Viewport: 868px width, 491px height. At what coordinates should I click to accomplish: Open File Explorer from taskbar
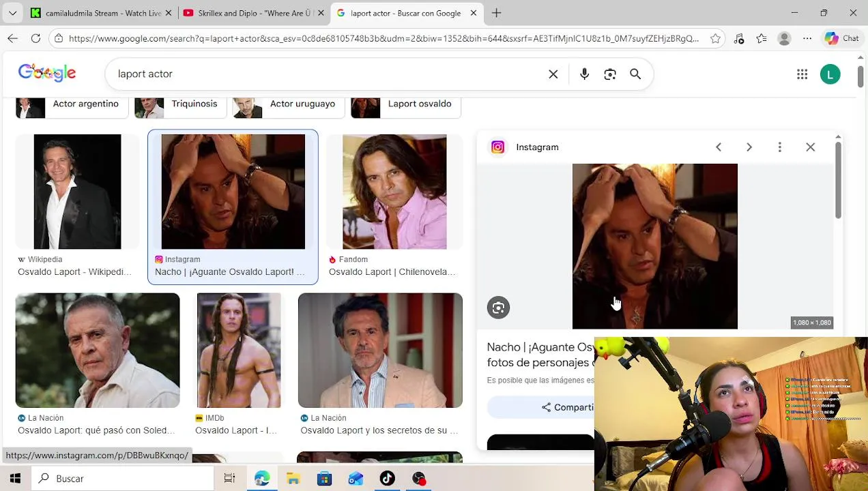pyautogui.click(x=293, y=479)
